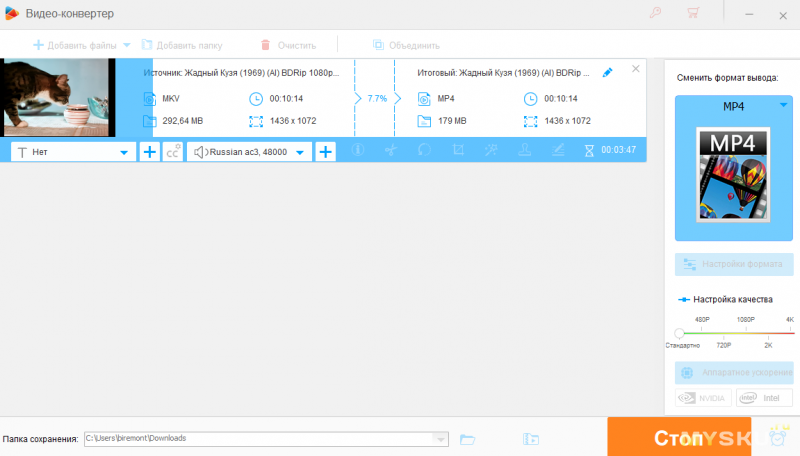The height and width of the screenshot is (456, 800).
Task: Expand the save folder path dropdown
Action: [440, 439]
